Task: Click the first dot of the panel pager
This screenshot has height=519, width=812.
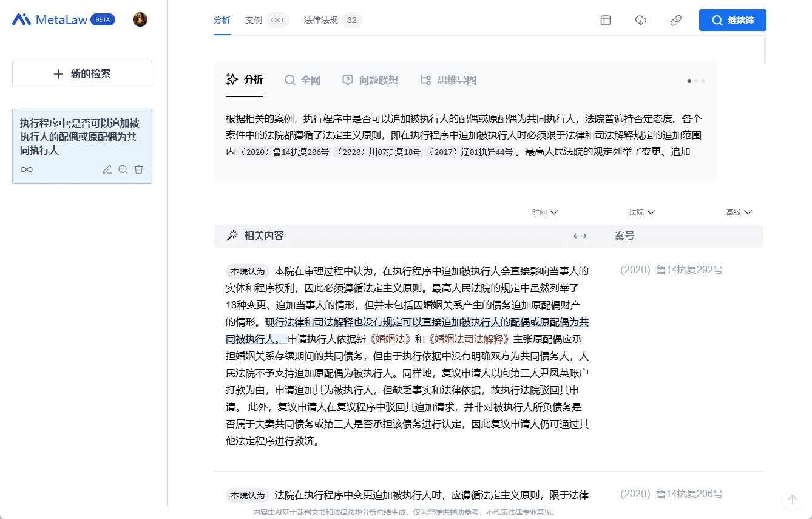Action: [689, 81]
